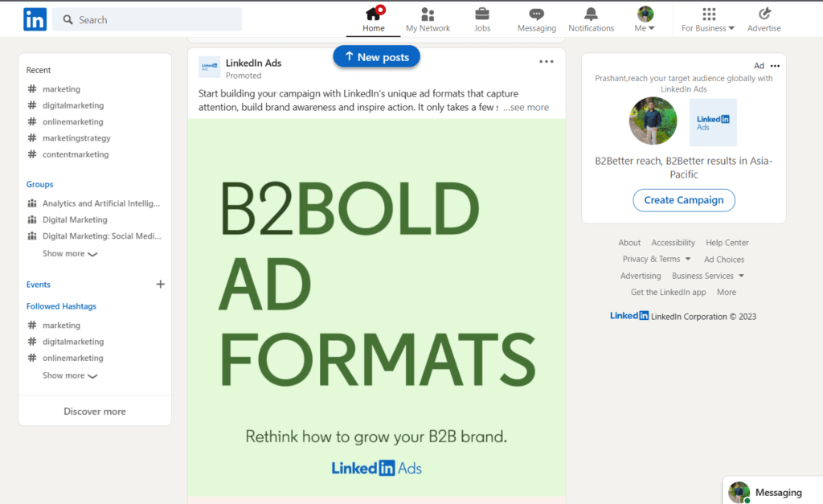The width and height of the screenshot is (823, 504).
Task: Click the Home house icon
Action: point(375,13)
